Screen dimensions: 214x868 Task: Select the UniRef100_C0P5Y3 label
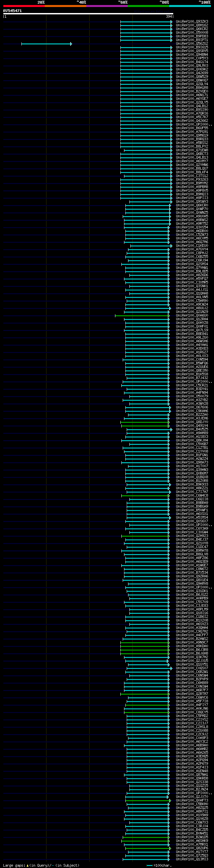click(x=192, y=58)
